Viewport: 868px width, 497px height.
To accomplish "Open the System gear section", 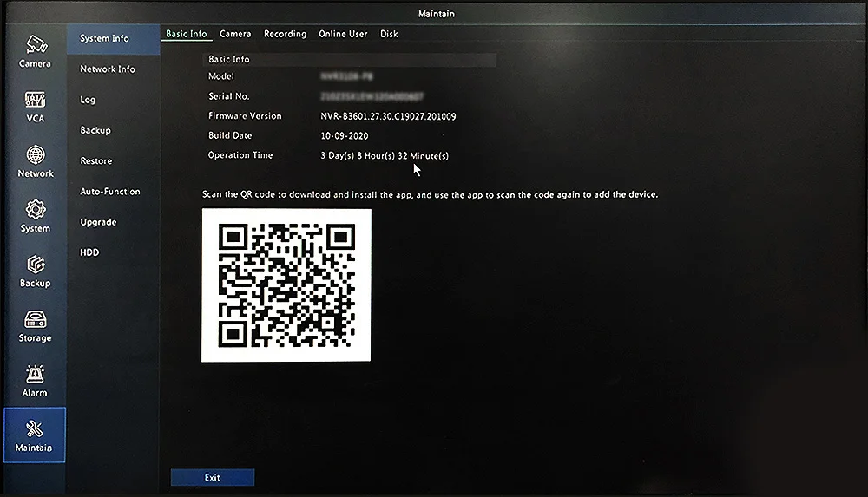I will point(35,216).
